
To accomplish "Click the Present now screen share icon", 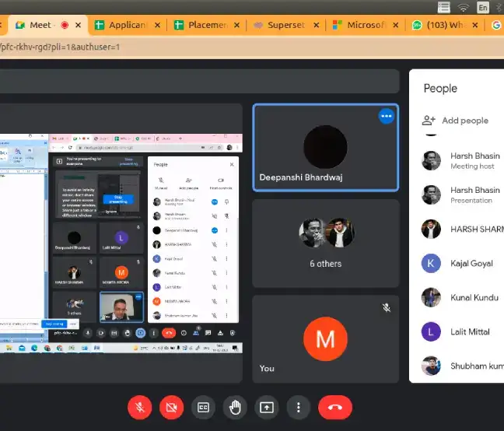I will coord(267,407).
